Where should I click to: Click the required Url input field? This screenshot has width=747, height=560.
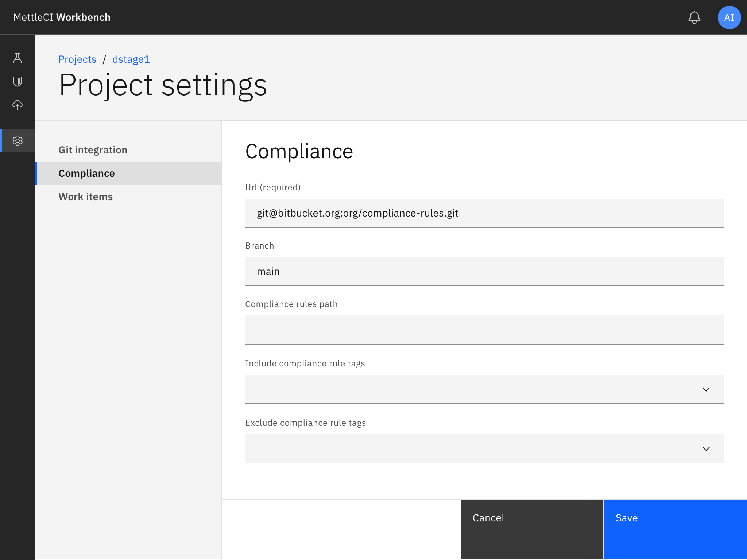(484, 213)
